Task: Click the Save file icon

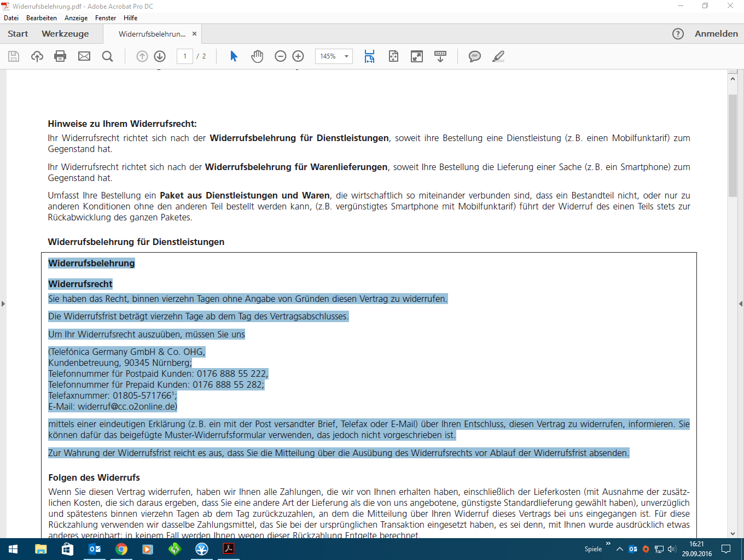Action: 14,56
